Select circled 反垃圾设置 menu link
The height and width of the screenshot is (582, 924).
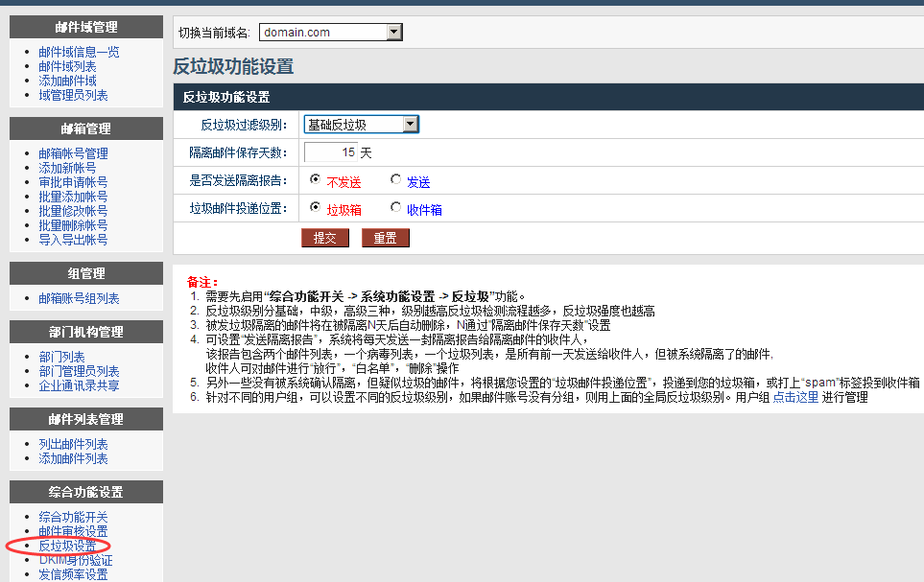pyautogui.click(x=67, y=546)
